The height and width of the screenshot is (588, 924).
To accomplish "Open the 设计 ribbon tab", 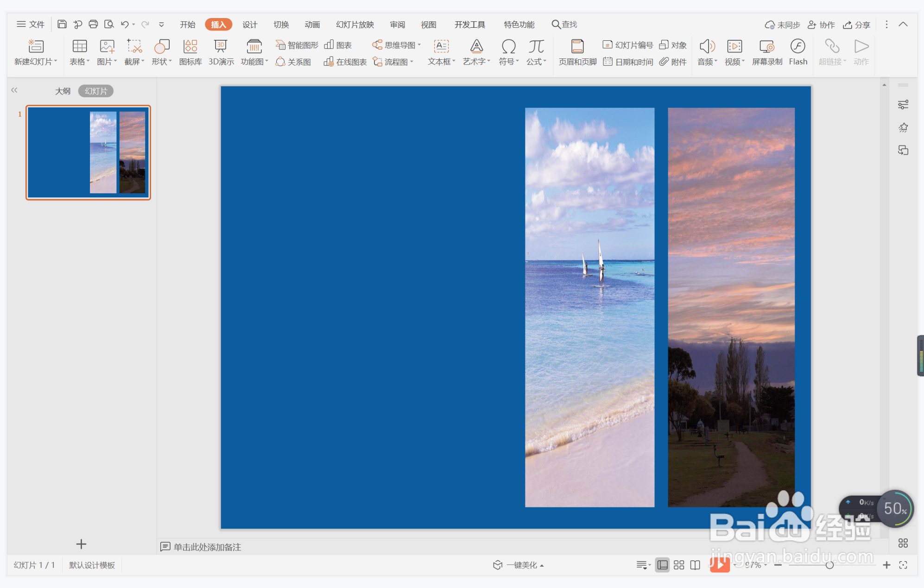I will 250,25.
